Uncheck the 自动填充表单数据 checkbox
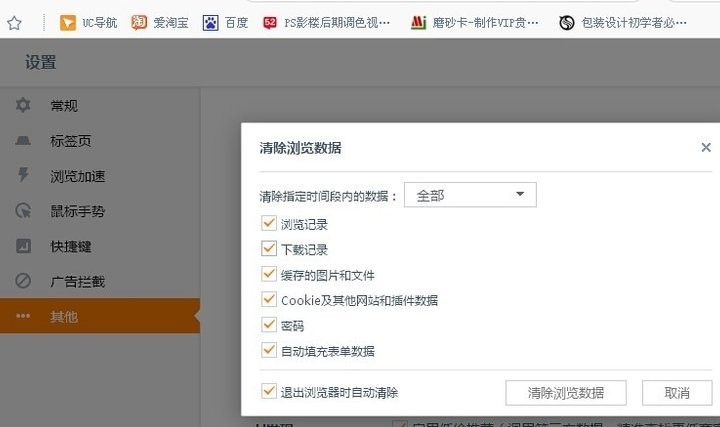Image resolution: width=720 pixels, height=427 pixels. pyautogui.click(x=269, y=350)
